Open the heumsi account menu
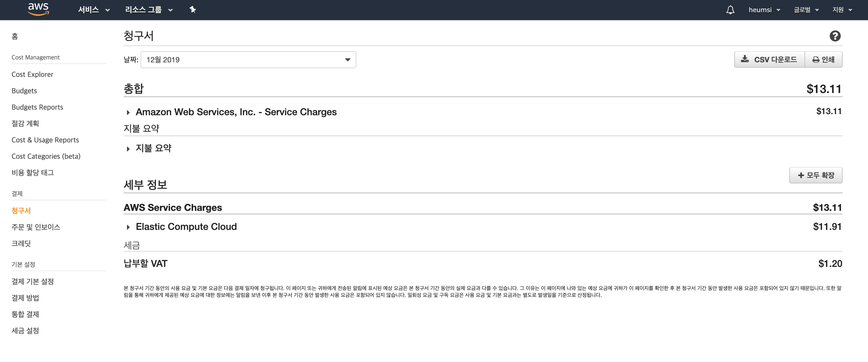868x362 pixels. pyautogui.click(x=764, y=10)
